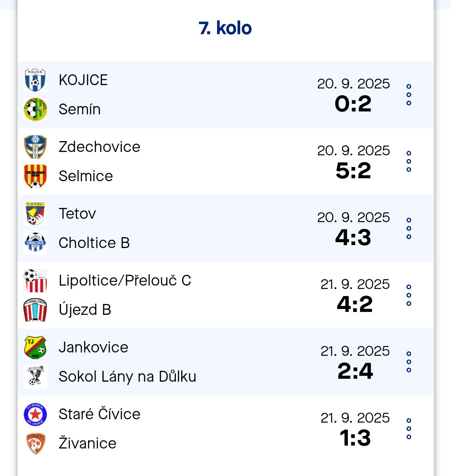Screen dimensions: 451x476
Task: Open the 7. kolo round heading
Action: pos(225,28)
